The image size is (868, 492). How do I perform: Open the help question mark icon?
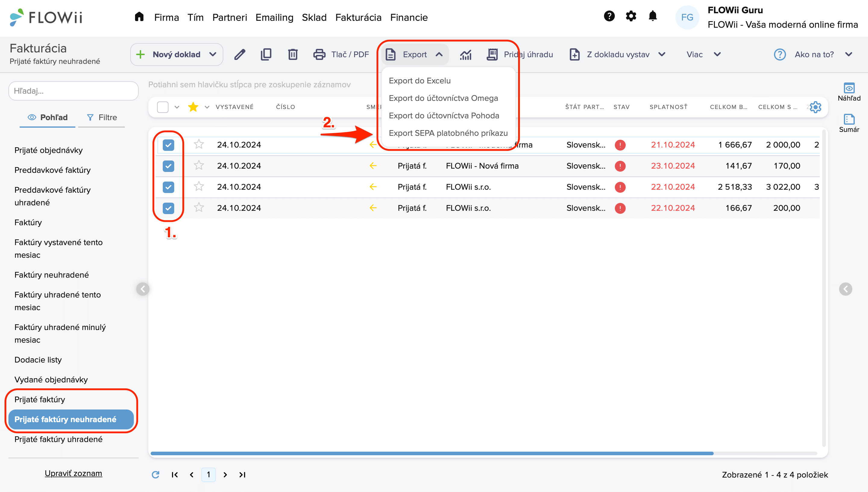(x=609, y=16)
